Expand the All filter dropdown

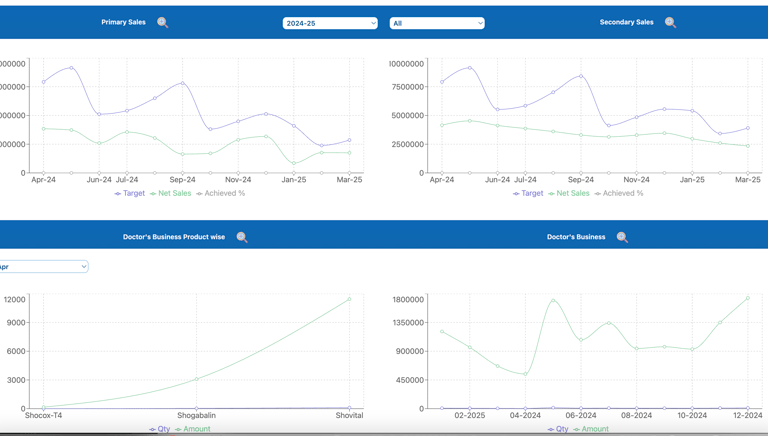coord(437,23)
